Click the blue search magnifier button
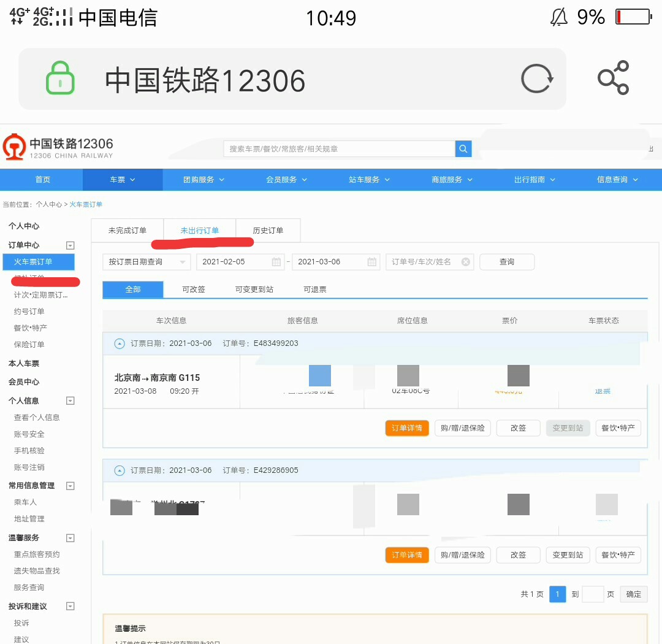Viewport: 662px width, 644px height. 463,149
